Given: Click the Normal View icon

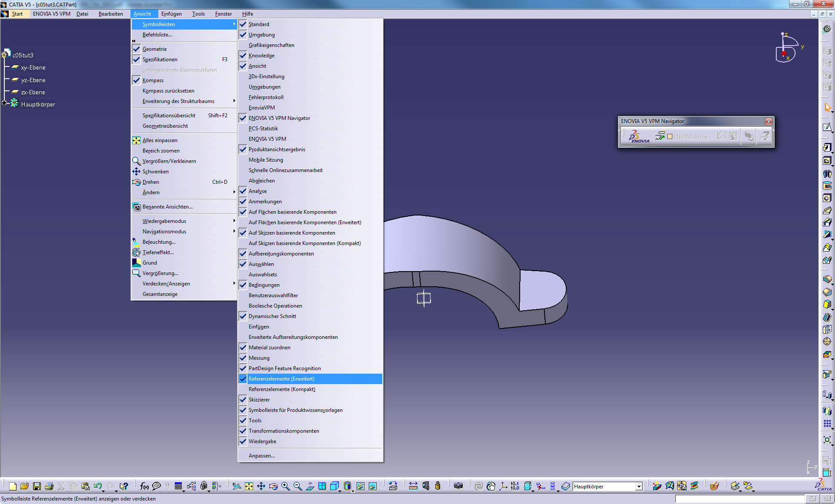Looking at the screenshot, I should (310, 486).
